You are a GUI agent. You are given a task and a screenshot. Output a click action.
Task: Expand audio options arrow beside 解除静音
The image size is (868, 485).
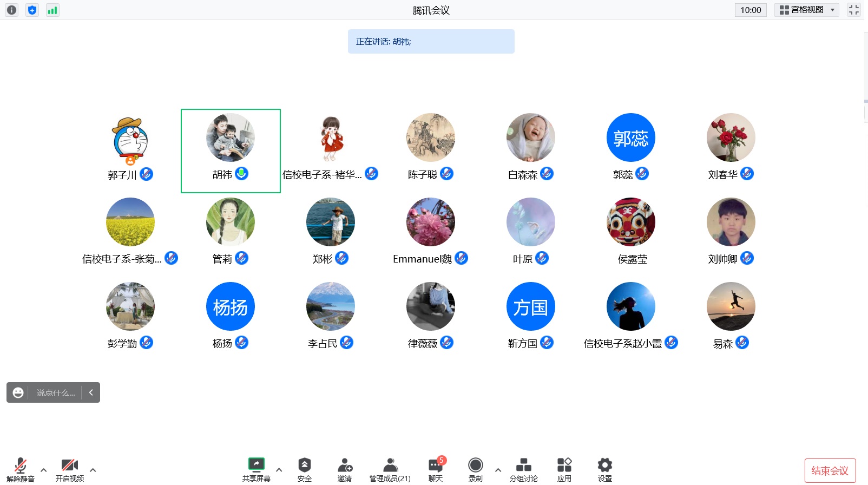pyautogui.click(x=44, y=470)
